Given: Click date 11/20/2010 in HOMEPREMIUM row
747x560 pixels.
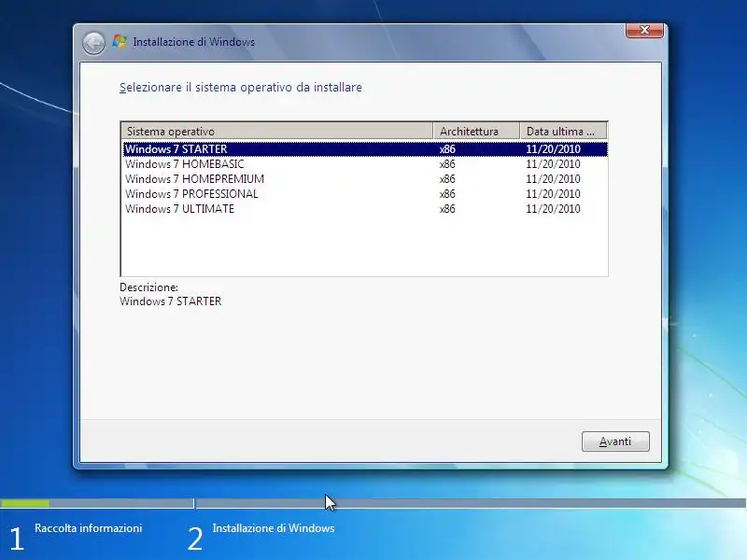Looking at the screenshot, I should [553, 179].
